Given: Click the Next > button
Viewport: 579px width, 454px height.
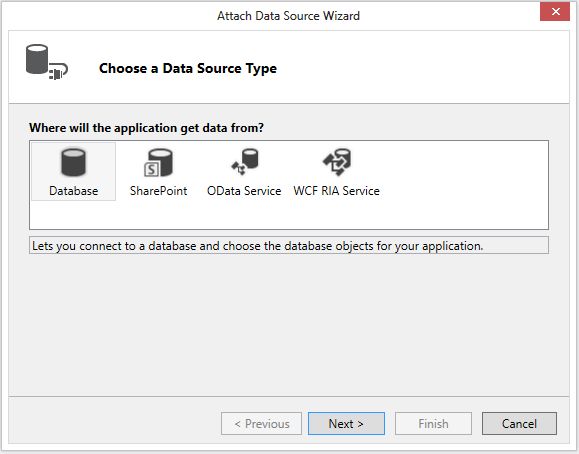Looking at the screenshot, I should (x=346, y=423).
